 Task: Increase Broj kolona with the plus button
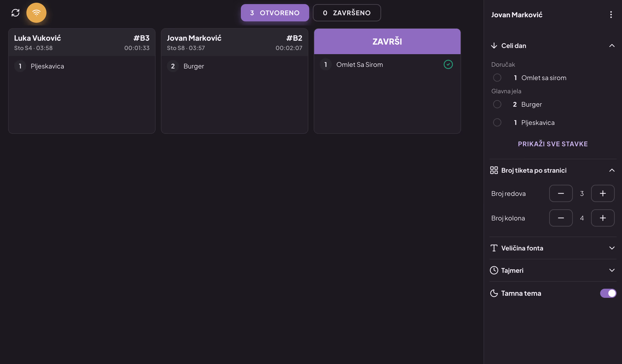[x=602, y=218]
